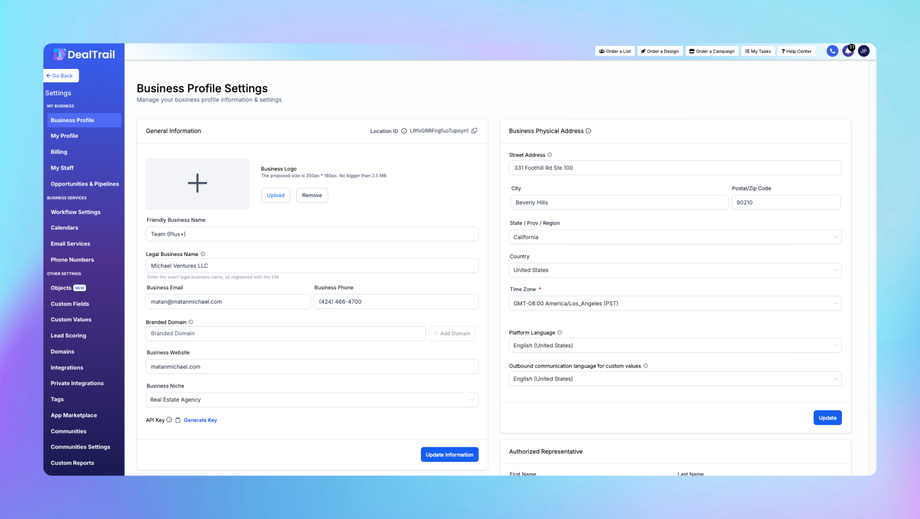Click the Update button for address
Viewport: 920px width, 519px height.
[x=827, y=418]
